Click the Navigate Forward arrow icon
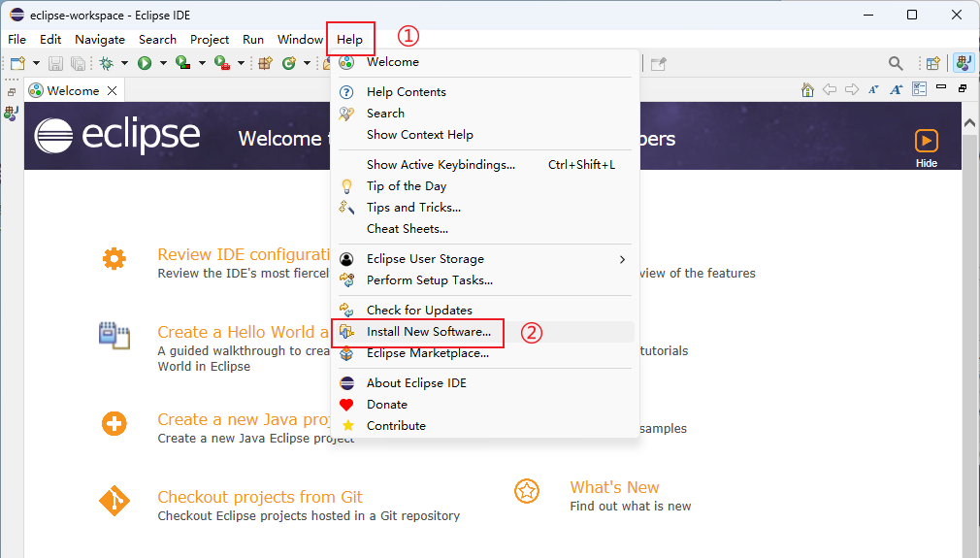 [x=851, y=90]
